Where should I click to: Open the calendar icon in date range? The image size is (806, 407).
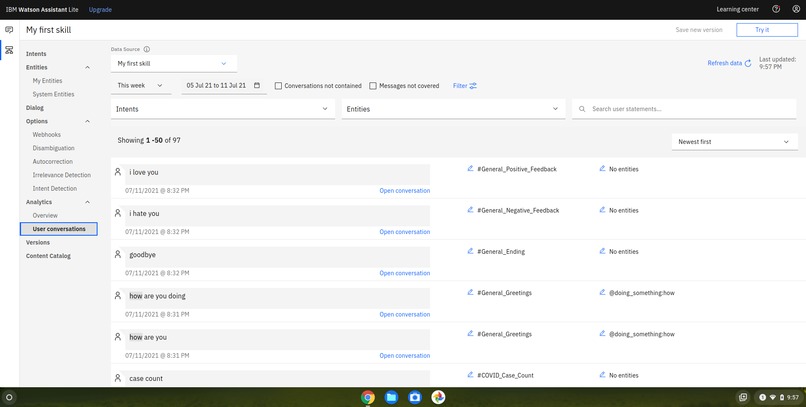[257, 85]
